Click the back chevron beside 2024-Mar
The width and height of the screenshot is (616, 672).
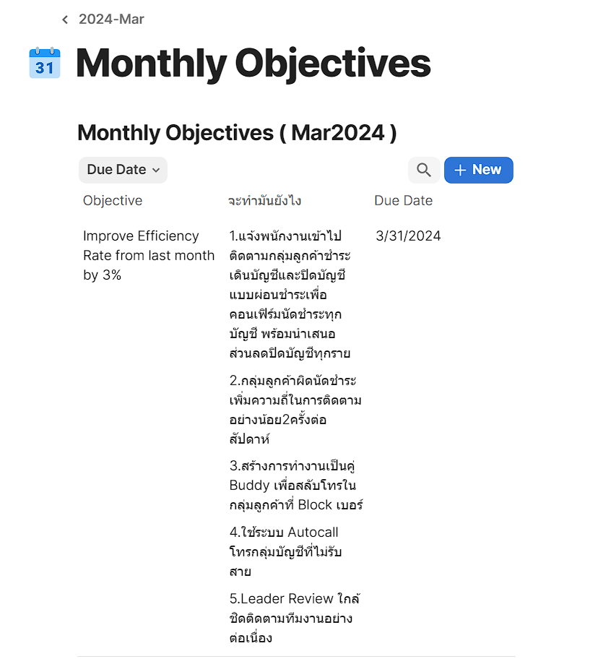(65, 20)
